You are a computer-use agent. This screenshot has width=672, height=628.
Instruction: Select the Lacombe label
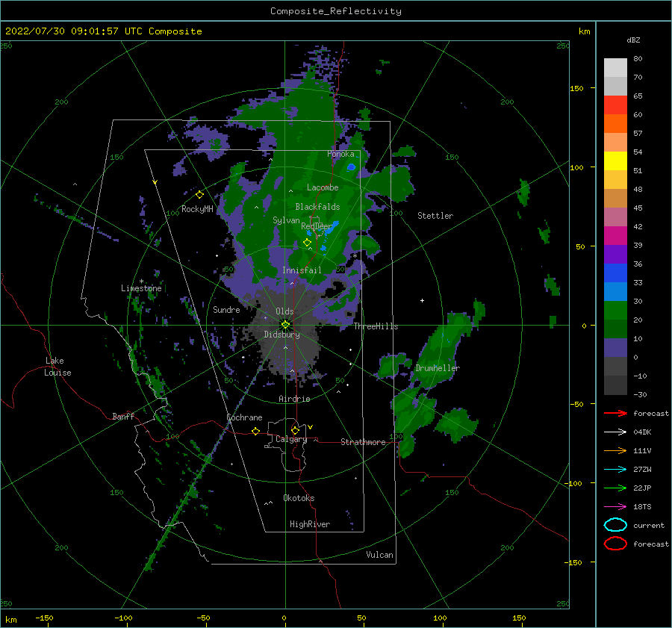[323, 187]
